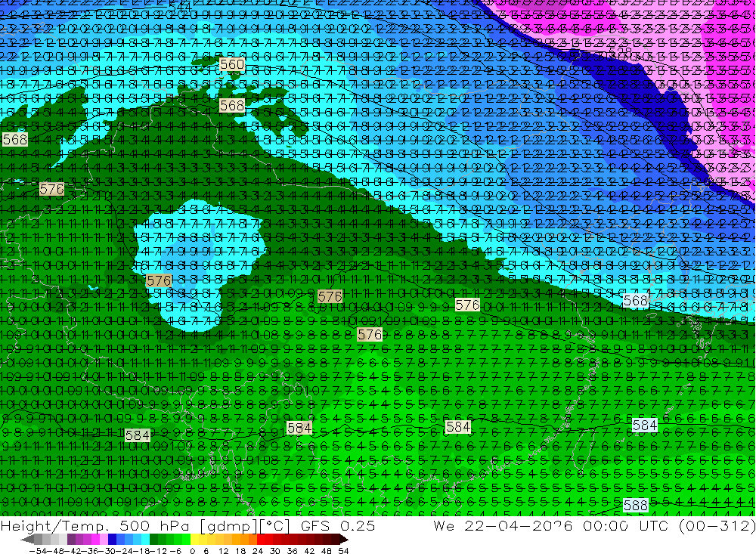Click the '18' legend value

(240, 551)
